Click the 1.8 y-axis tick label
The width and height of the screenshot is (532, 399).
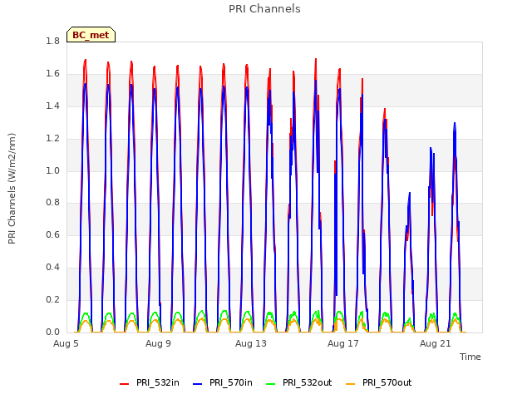pyautogui.click(x=52, y=41)
